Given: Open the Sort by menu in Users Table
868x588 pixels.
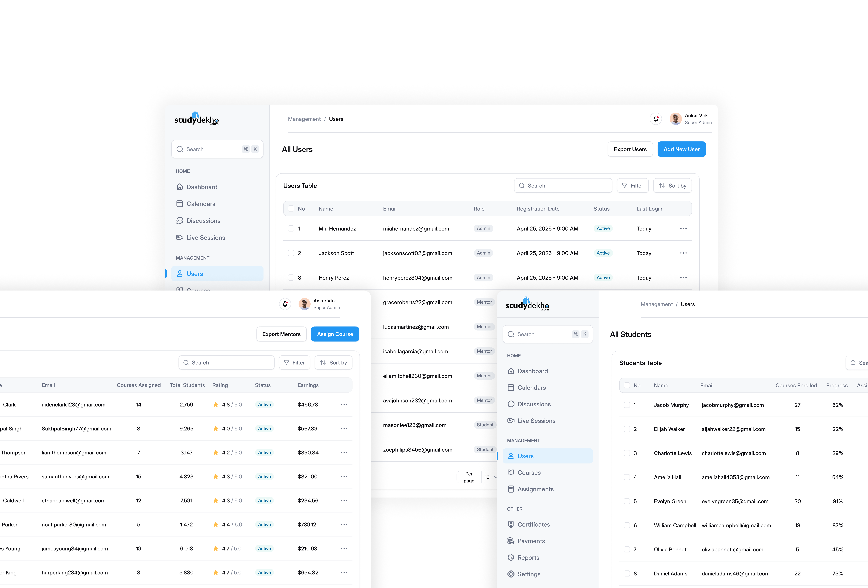Looking at the screenshot, I should [672, 186].
